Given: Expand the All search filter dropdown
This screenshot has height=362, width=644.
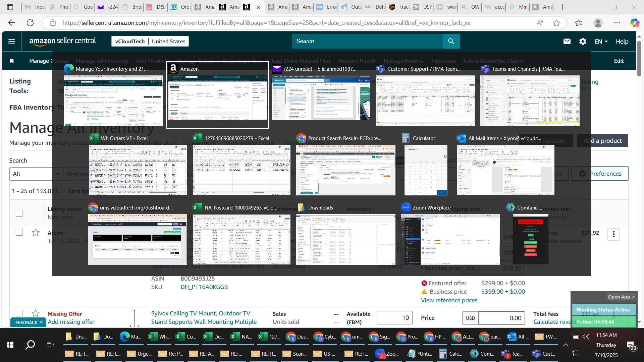Looking at the screenshot, I should [36, 174].
